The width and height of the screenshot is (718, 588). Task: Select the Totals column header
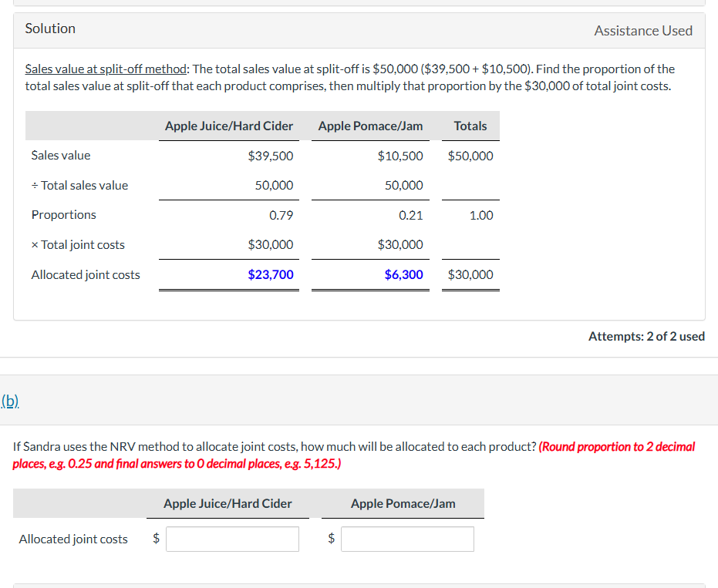tap(470, 126)
